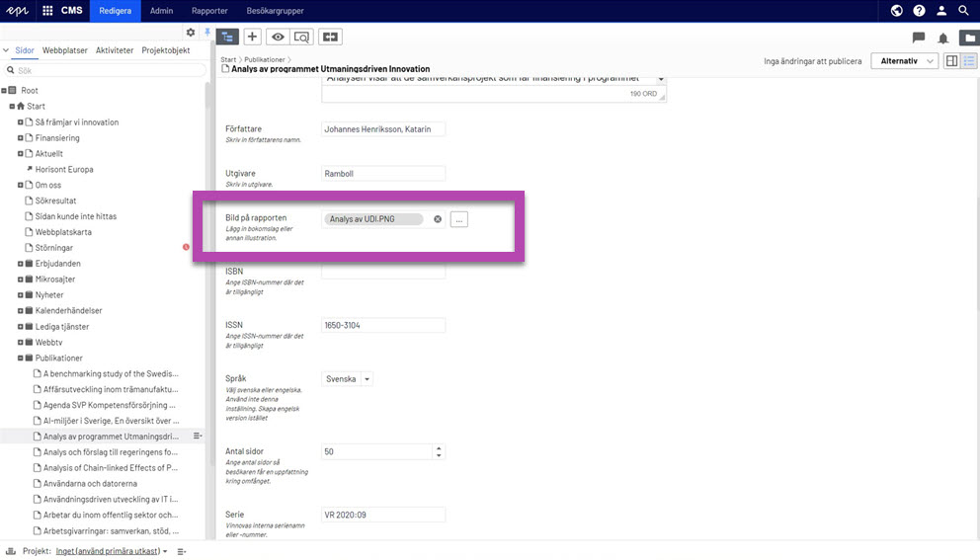Open the Språk dropdown set to Svenska

click(348, 379)
